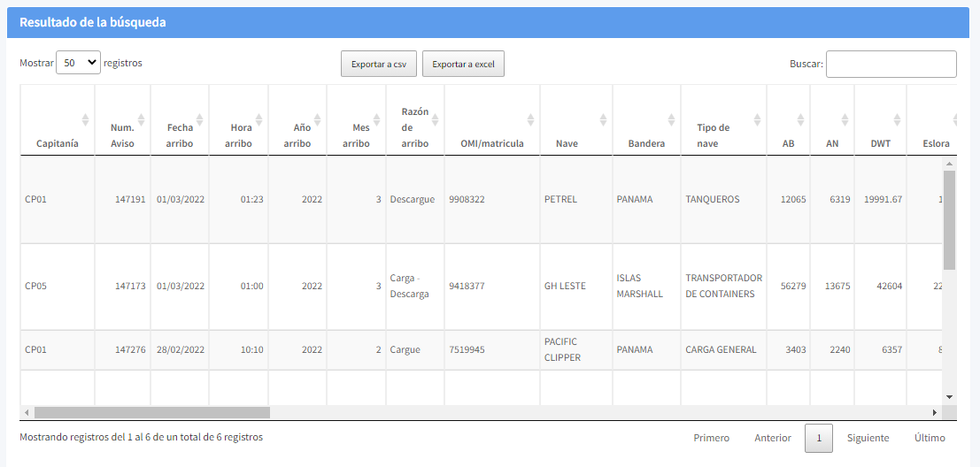The image size is (980, 467).
Task: Click sort arrows on Num. Aviso column
Action: [142, 119]
